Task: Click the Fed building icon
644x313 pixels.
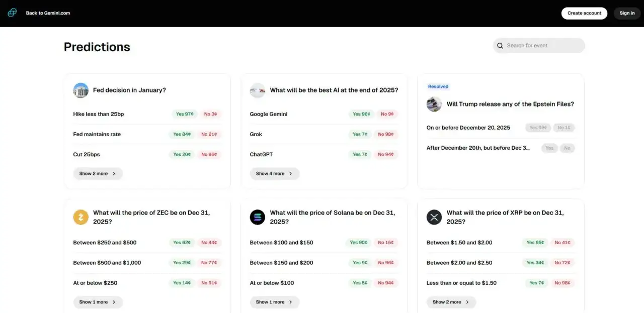Action: pyautogui.click(x=80, y=90)
